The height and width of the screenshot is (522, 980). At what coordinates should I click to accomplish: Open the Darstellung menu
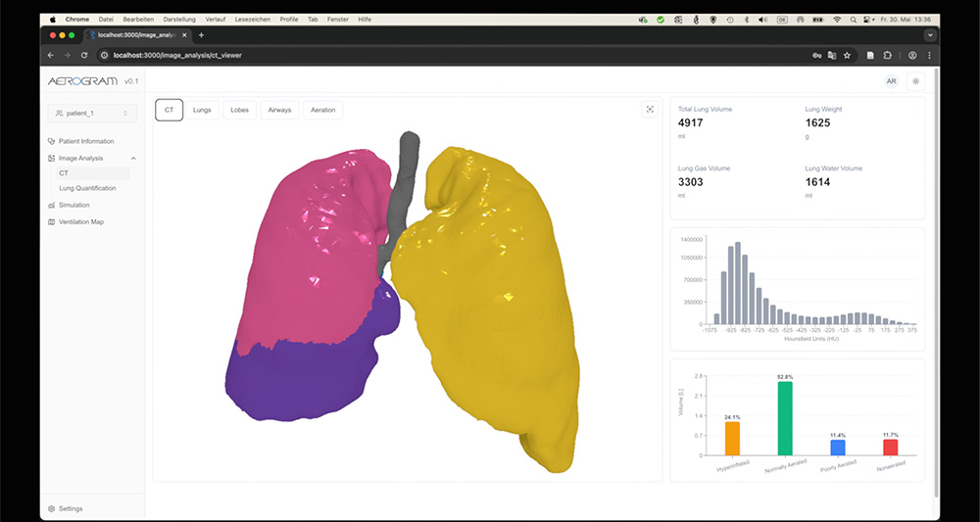pos(179,20)
